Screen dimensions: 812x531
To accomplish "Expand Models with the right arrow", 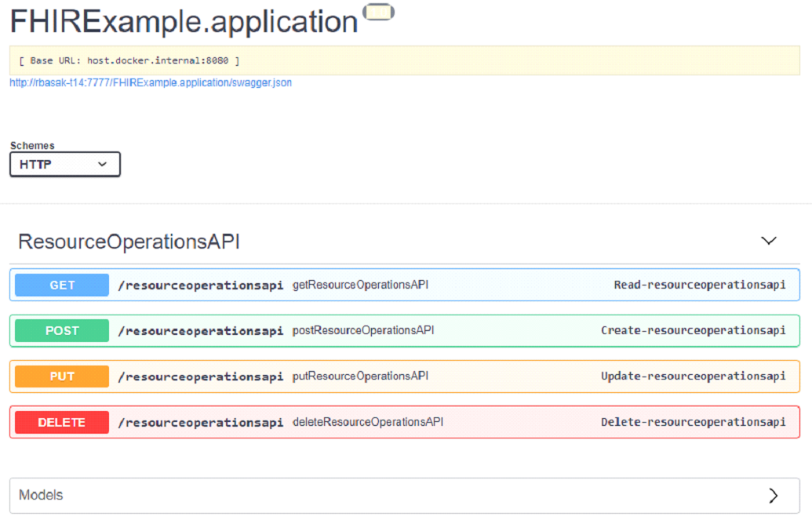I will (773, 495).
